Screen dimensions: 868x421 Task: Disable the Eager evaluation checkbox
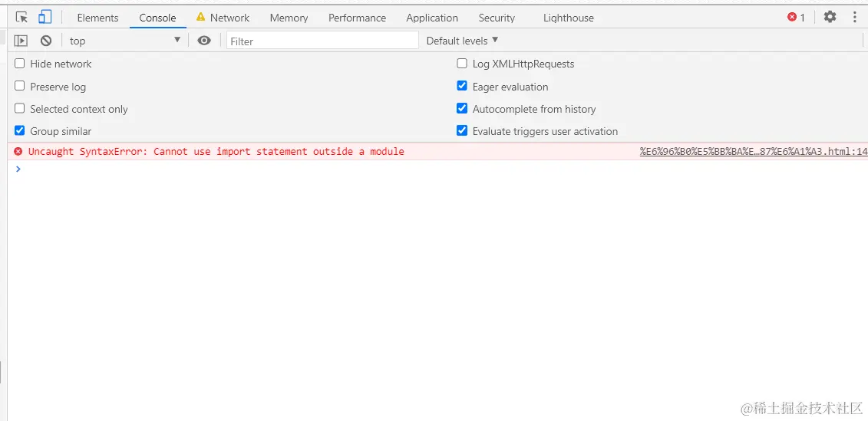click(x=462, y=86)
